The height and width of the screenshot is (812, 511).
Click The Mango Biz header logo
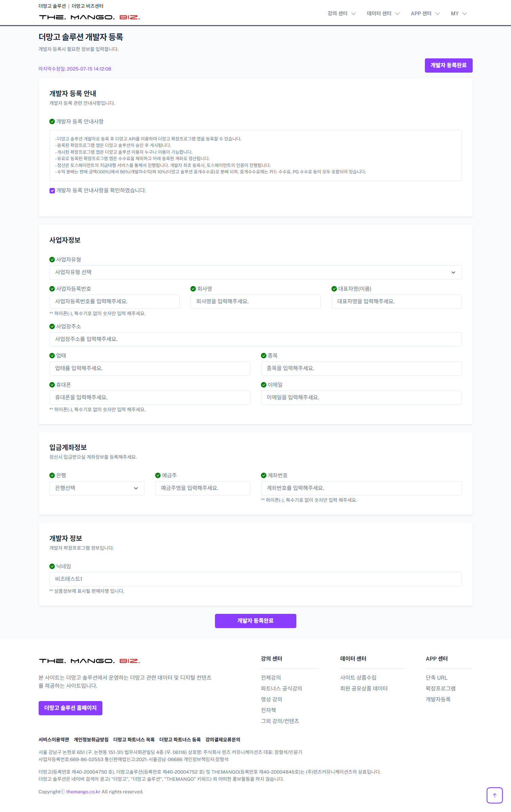89,17
